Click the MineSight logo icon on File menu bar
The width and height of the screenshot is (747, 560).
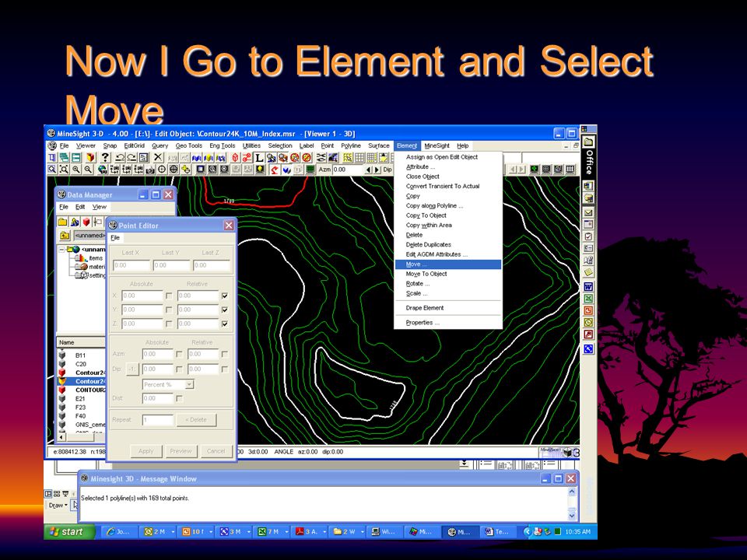pos(52,145)
